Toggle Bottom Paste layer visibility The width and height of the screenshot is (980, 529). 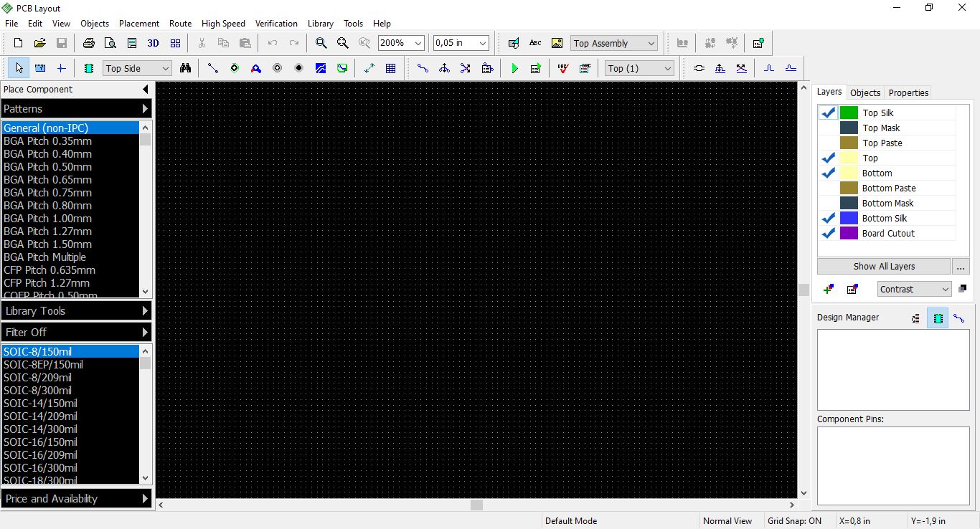point(829,188)
